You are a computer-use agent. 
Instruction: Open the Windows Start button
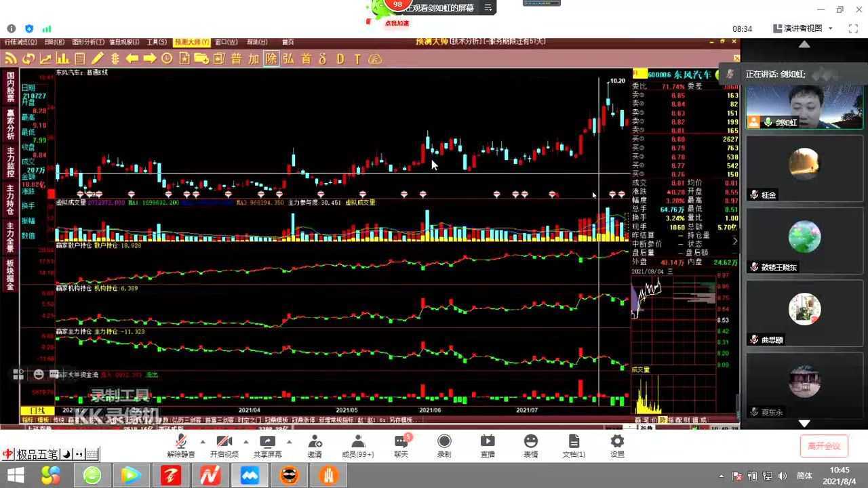(x=15, y=475)
